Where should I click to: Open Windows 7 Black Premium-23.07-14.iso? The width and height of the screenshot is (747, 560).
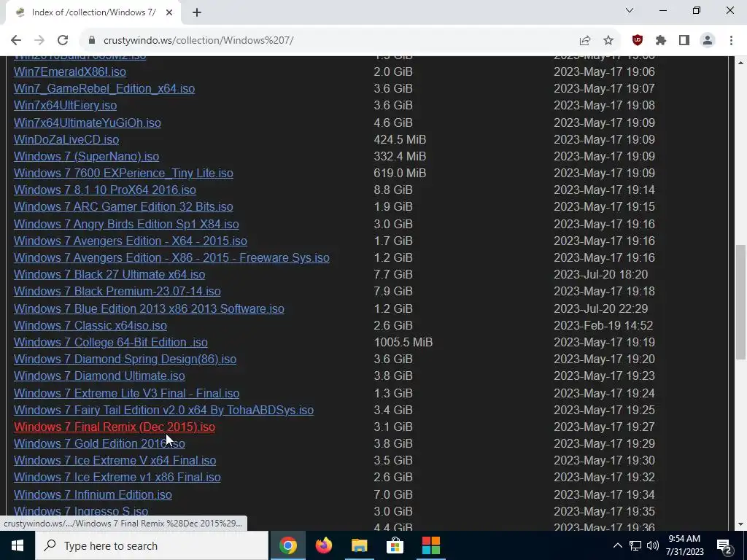click(117, 291)
